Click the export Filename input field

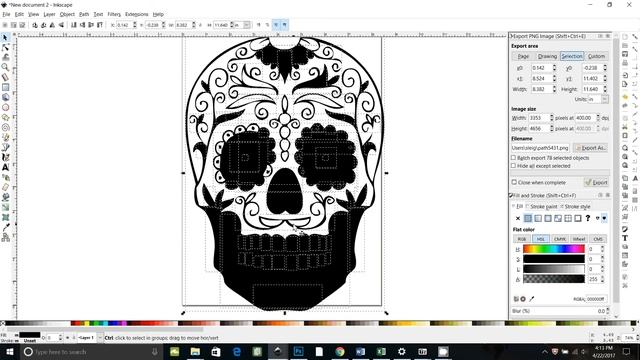tap(540, 148)
